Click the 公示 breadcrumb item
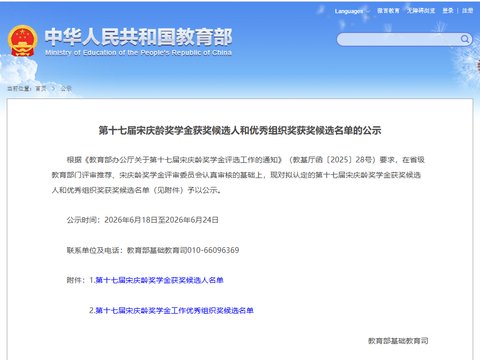Image resolution: width=480 pixels, height=360 pixels. click(x=66, y=88)
